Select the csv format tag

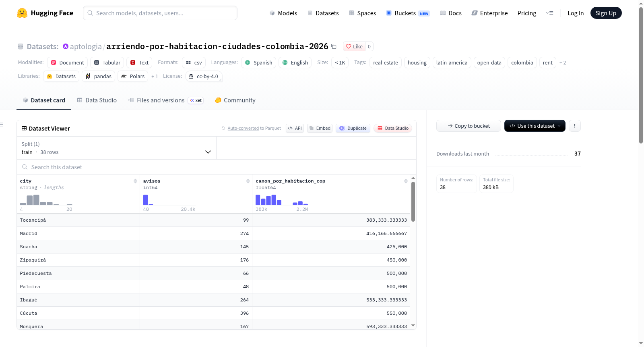coord(194,62)
